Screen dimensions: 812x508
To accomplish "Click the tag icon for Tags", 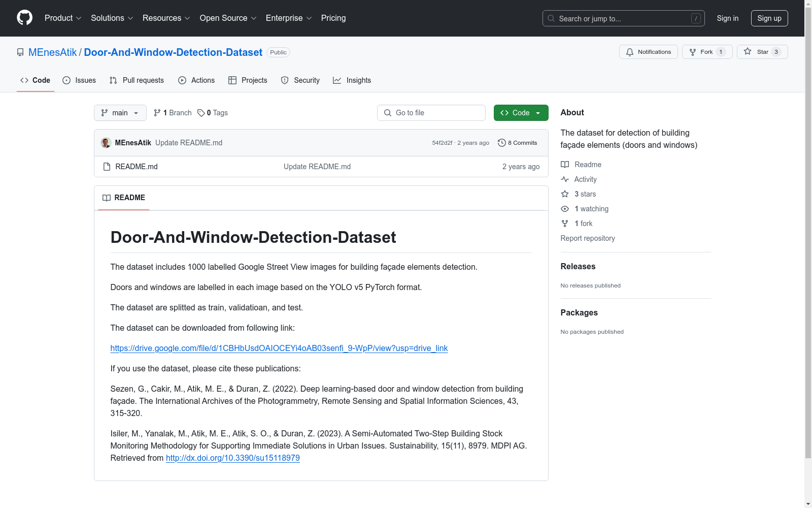I will point(201,113).
